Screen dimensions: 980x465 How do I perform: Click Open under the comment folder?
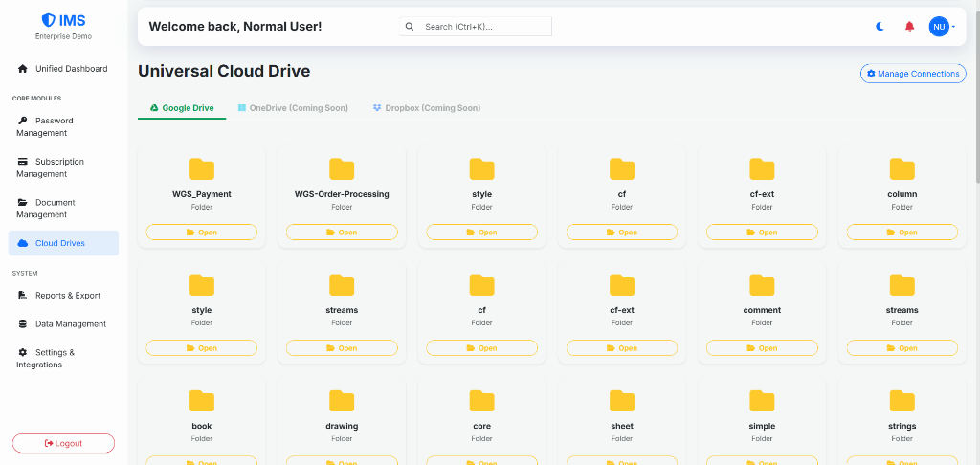pos(762,348)
